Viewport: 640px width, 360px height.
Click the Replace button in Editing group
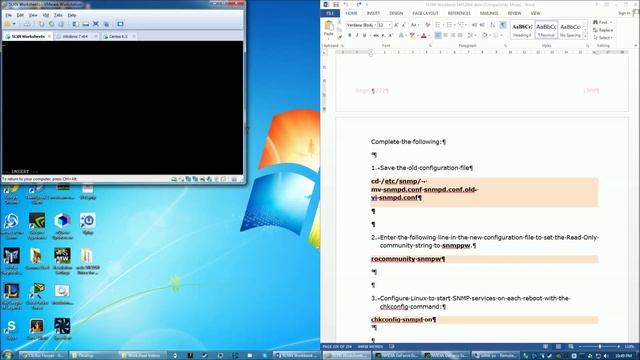(603, 30)
